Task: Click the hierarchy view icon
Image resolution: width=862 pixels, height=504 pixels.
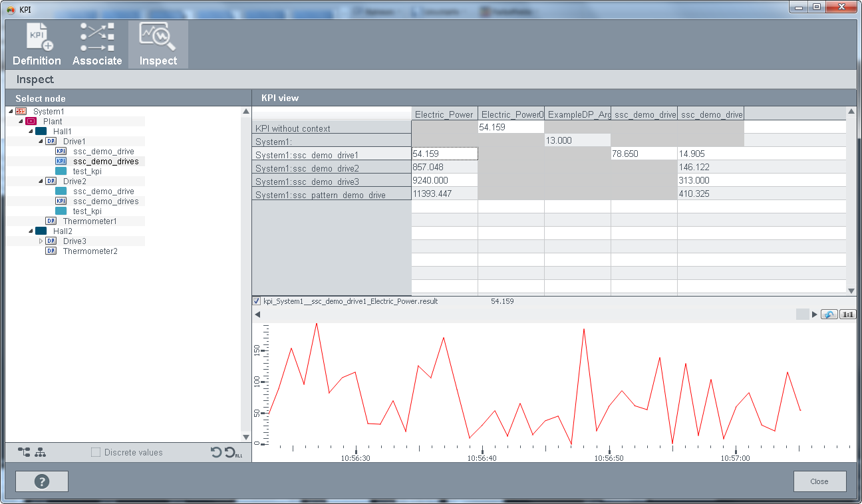Action: coord(41,453)
